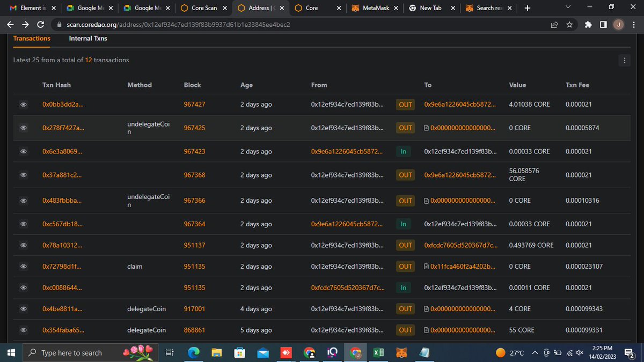Viewport: 644px width, 362px height.
Task: Open Mail app from taskbar
Action: pos(263,353)
